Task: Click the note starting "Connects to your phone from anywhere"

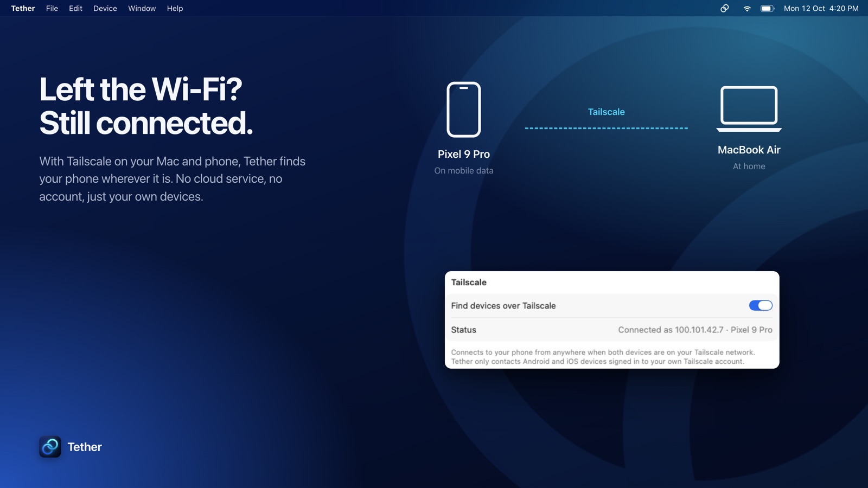Action: [x=603, y=357]
